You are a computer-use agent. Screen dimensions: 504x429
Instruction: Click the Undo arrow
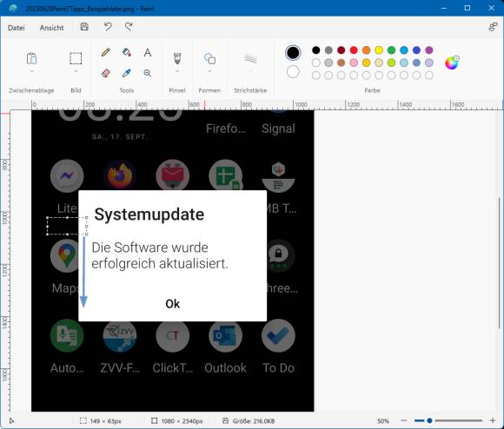click(108, 27)
